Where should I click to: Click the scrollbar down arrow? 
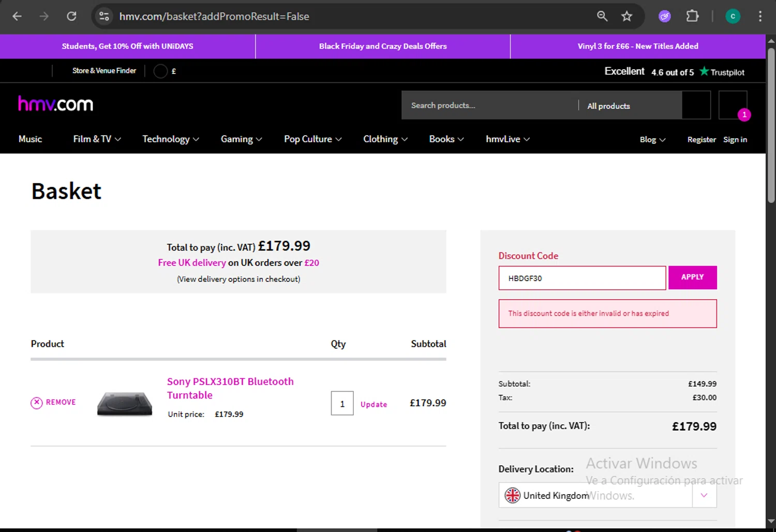pos(771,521)
